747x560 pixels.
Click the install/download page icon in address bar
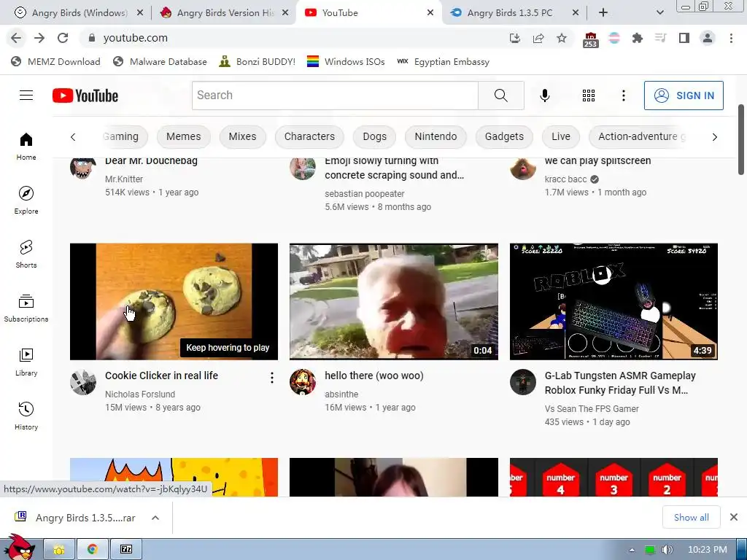515,38
